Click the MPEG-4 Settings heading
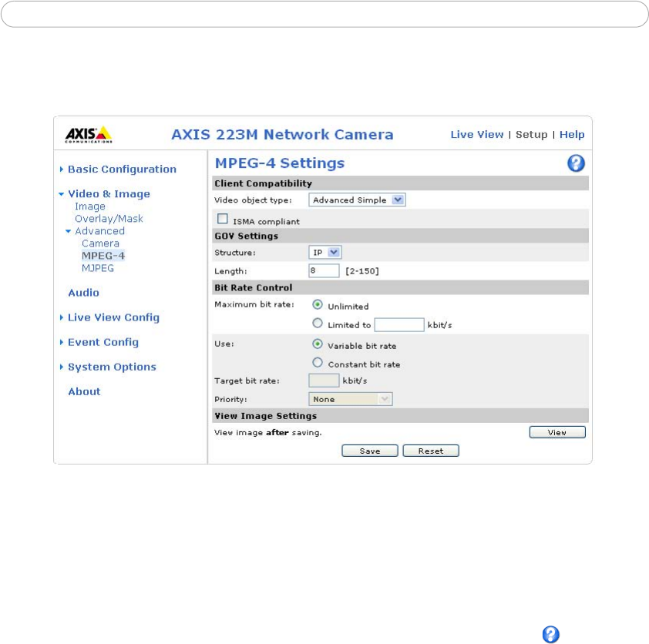 coord(280,163)
